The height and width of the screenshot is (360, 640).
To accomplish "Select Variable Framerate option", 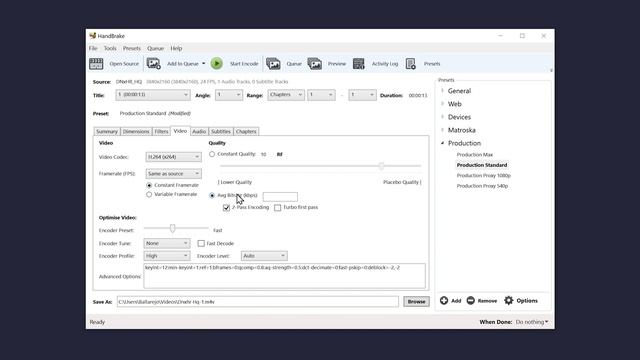I will [149, 195].
